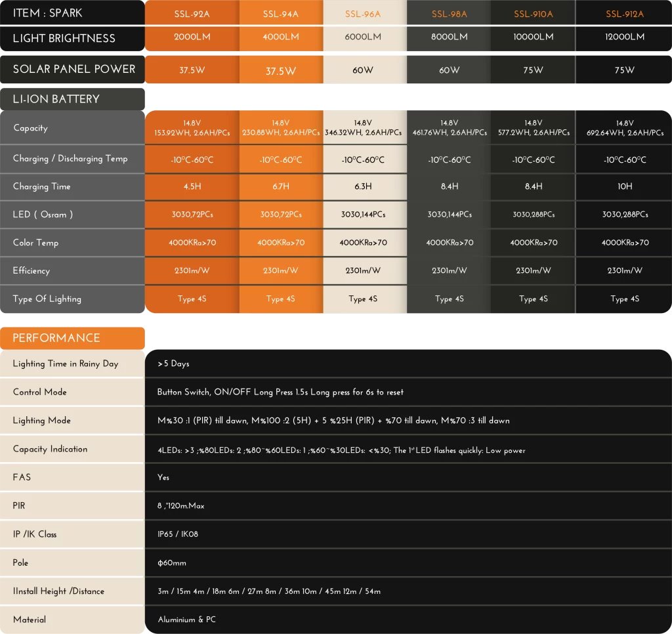Select the SOLAR PANEL POWER row label
This screenshot has width=672, height=634.
pos(73,70)
